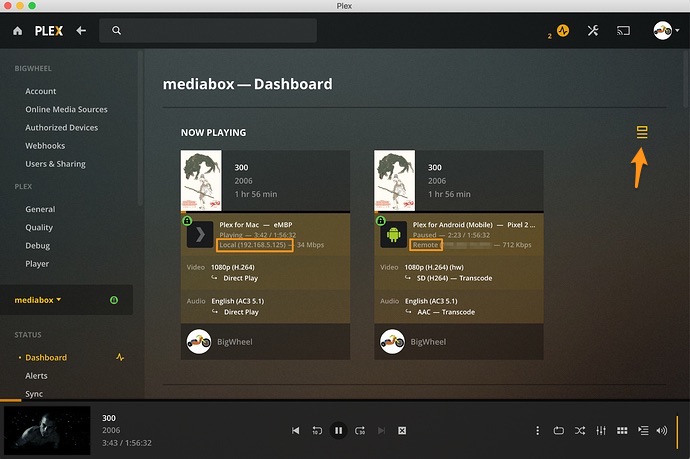Open playback settings sliders icon
The height and width of the screenshot is (459, 690).
(601, 430)
